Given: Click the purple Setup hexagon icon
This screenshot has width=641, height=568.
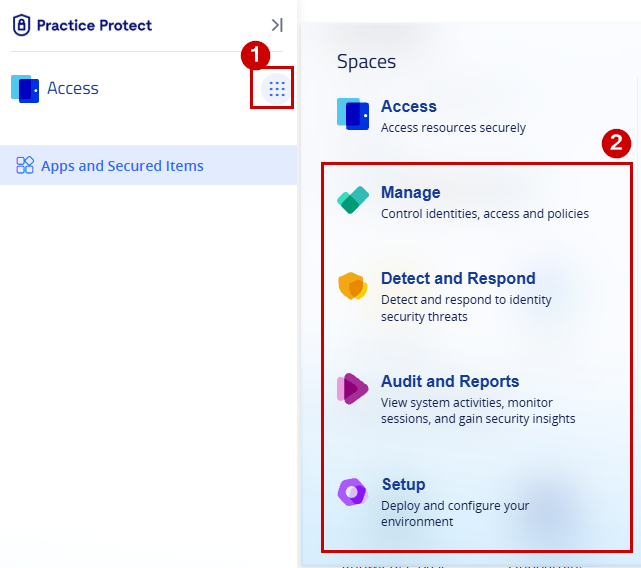Looking at the screenshot, I should point(352,492).
